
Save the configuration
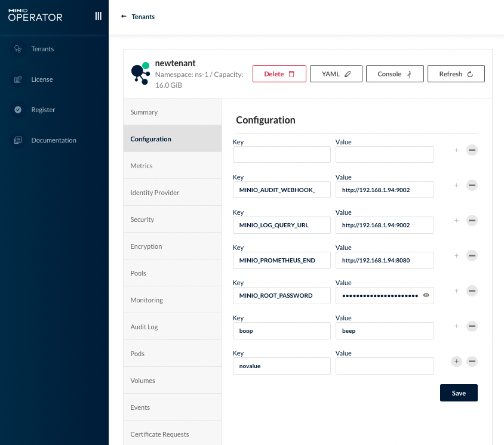tap(459, 393)
